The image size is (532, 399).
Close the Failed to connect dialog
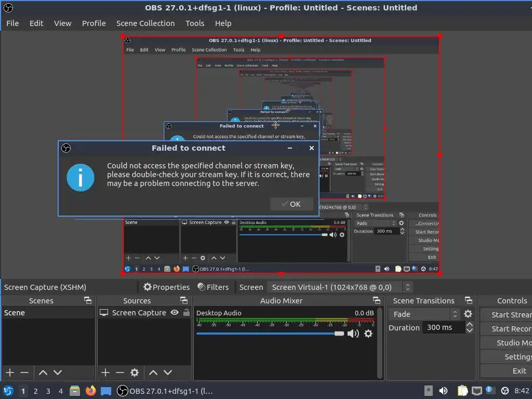[x=312, y=148]
